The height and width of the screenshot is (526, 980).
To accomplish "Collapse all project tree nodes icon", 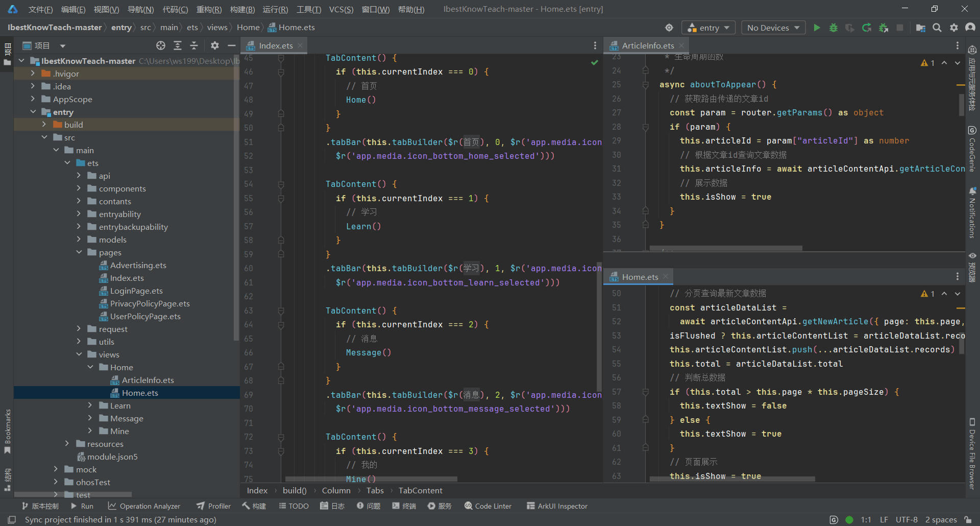I will [x=194, y=45].
